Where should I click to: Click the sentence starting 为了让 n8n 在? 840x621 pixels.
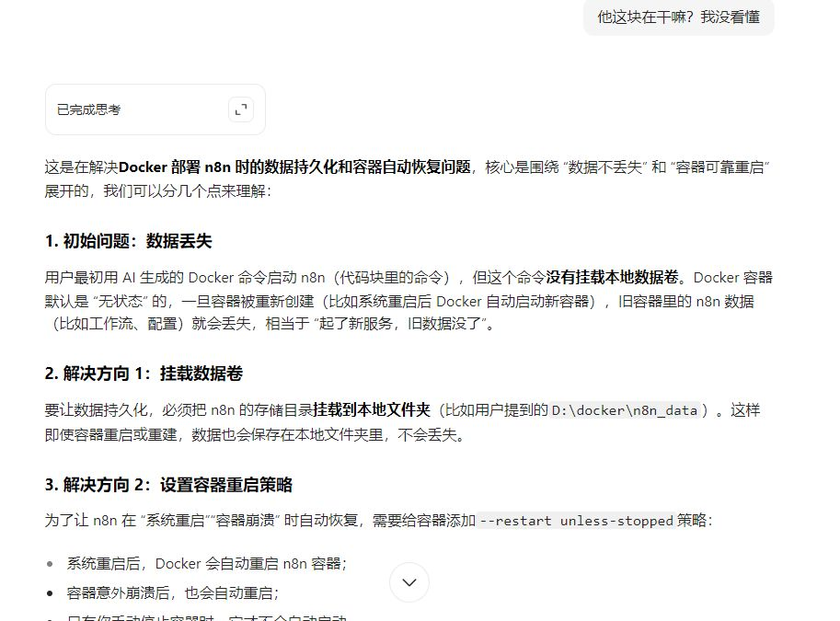click(379, 521)
